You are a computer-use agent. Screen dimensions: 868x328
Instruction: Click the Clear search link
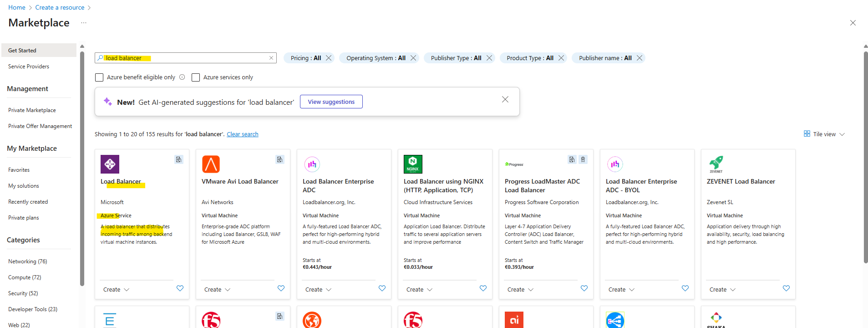pos(242,134)
